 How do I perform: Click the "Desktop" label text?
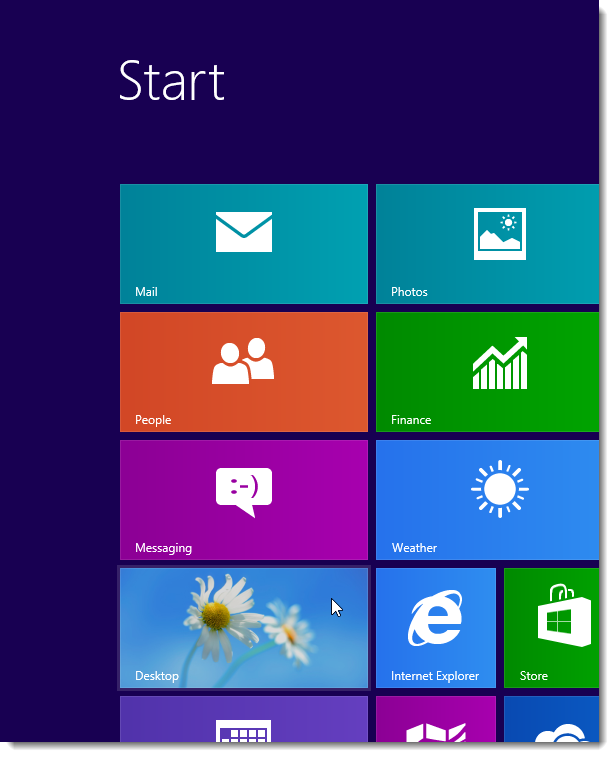pos(157,676)
